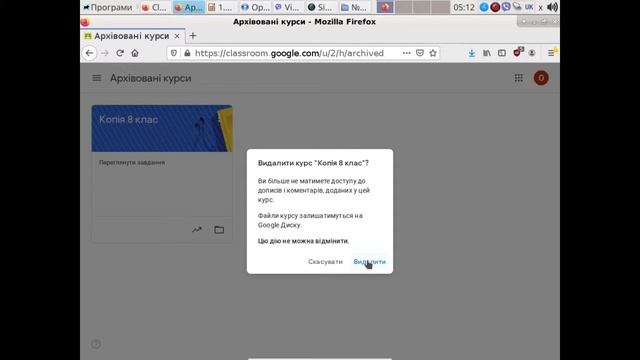Open the Firefox account icon
The image size is (640, 360).
point(531,53)
